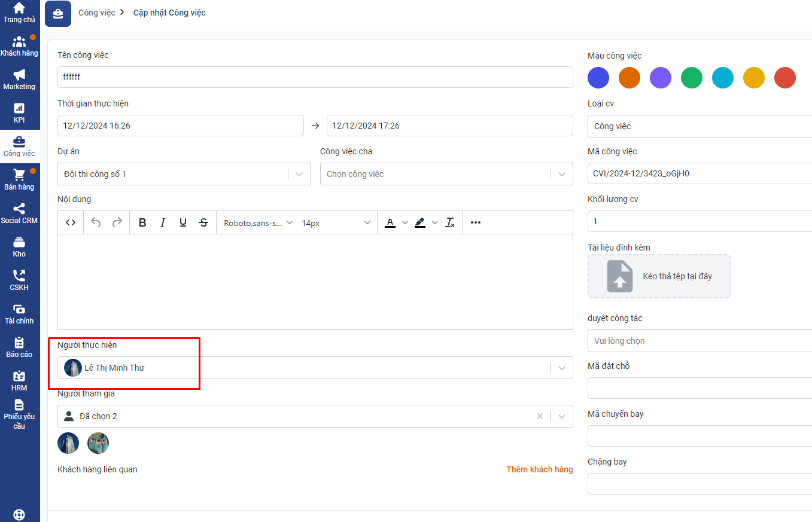
Task: Click Công việc breadcrumb link
Action: [x=96, y=13]
